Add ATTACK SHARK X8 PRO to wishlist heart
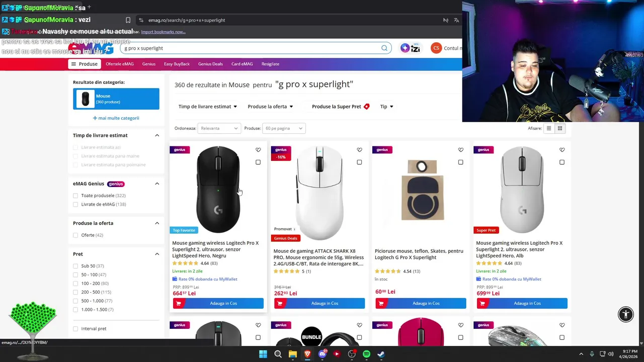Screen dimensions: 644x362 click(x=359, y=150)
